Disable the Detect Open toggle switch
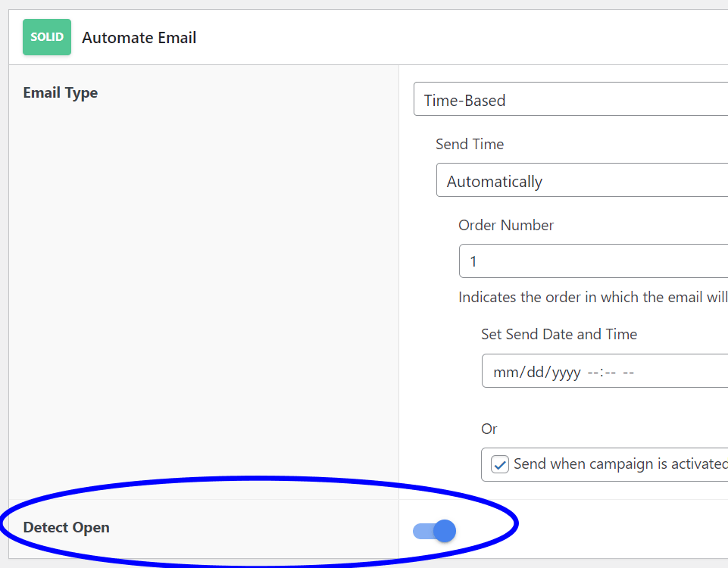The image size is (728, 568). point(433,531)
